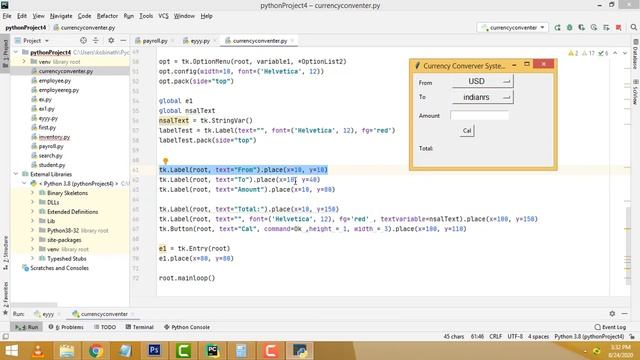Open the File menu
The image size is (640, 360).
point(7,16)
